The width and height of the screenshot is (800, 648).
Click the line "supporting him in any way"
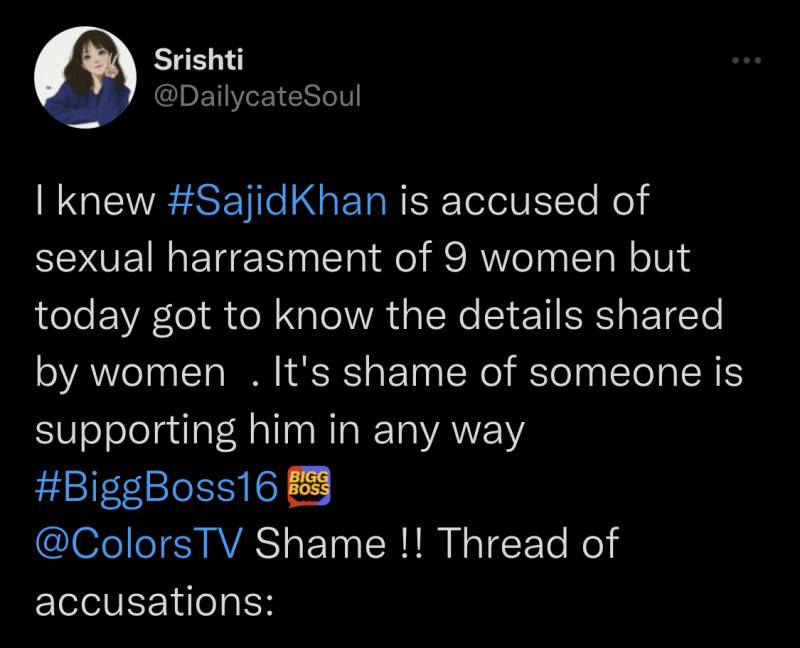point(281,430)
